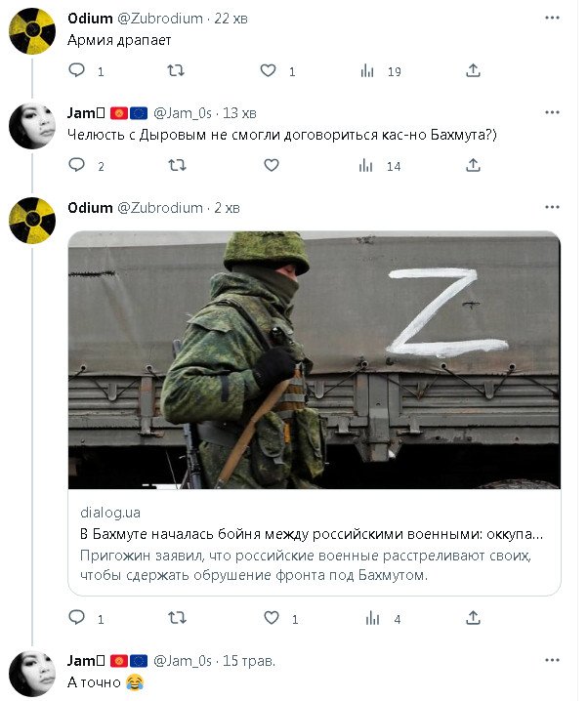The image size is (588, 701).
Task: Open @Zubrodium profile from the first tweet
Action: pyautogui.click(x=160, y=19)
